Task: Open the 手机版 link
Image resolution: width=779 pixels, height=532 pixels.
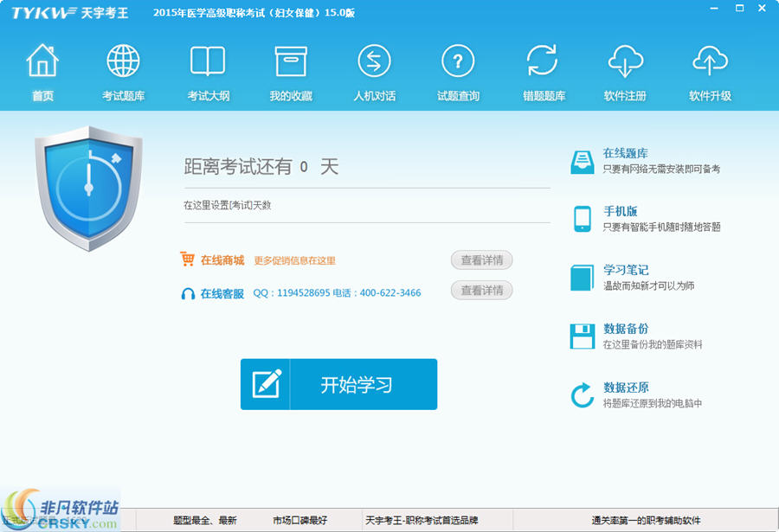Action: coord(620,211)
